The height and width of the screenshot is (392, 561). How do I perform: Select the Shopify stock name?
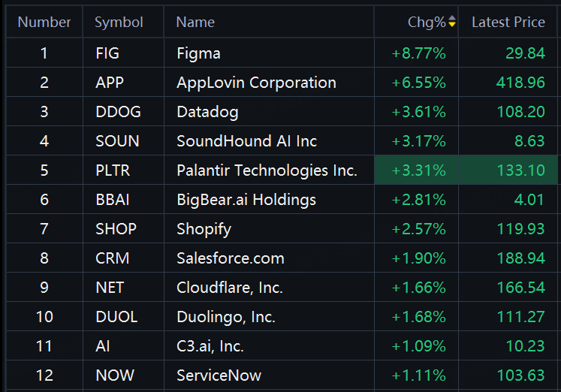pyautogui.click(x=204, y=229)
